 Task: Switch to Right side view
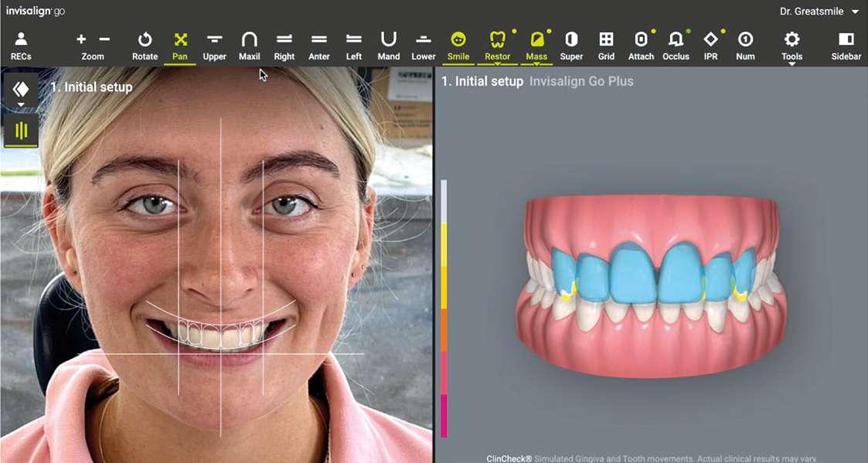[284, 46]
